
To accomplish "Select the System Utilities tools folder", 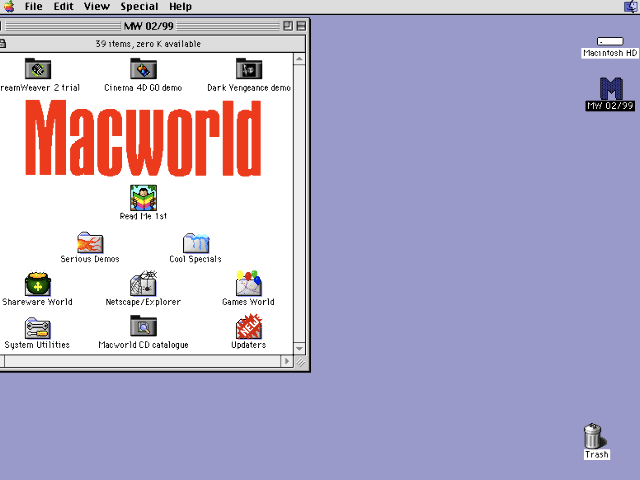I will [38, 328].
